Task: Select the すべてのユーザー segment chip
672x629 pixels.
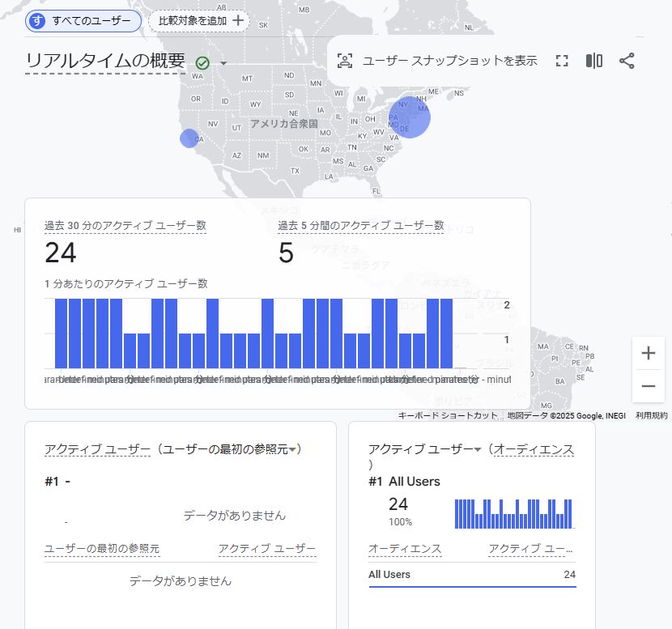Action: 83,21
